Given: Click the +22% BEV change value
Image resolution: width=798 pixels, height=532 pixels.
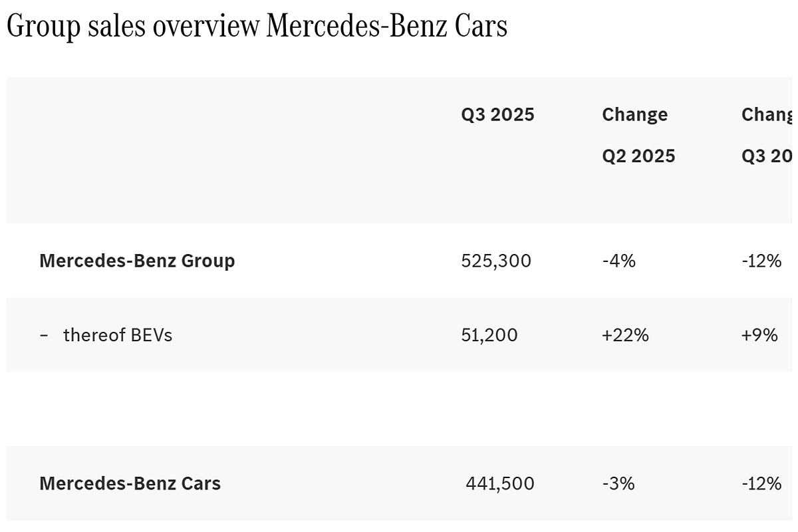Looking at the screenshot, I should pos(625,335).
